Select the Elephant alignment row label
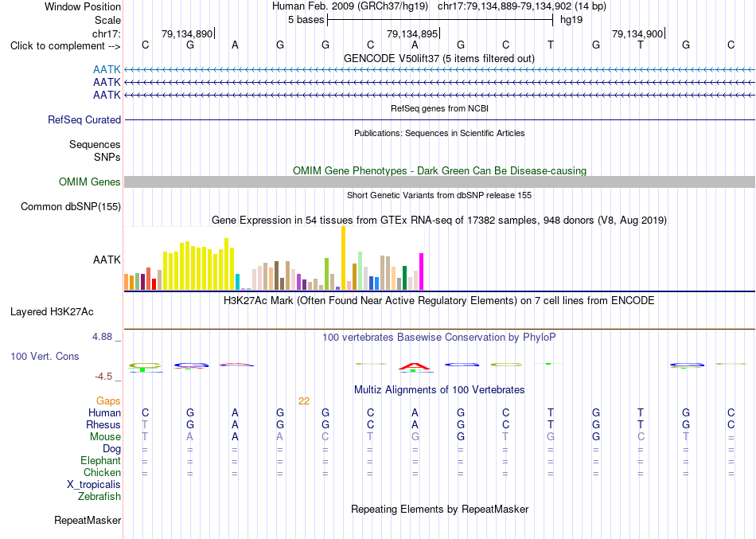This screenshot has width=756, height=539. pos(100,461)
